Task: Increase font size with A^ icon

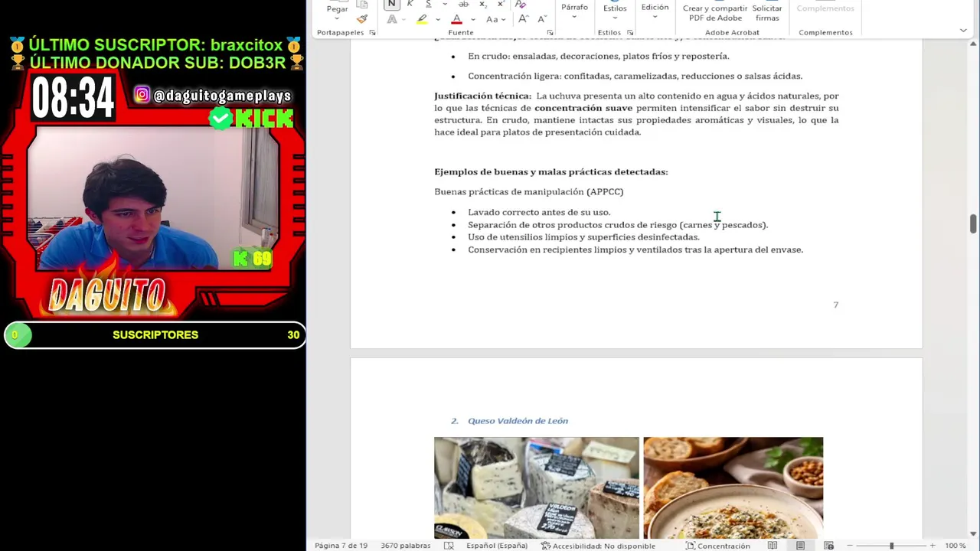Action: pyautogui.click(x=523, y=19)
